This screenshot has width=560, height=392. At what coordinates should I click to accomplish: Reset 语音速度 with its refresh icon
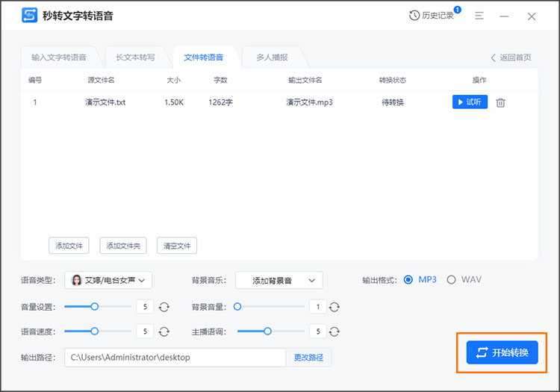164,332
